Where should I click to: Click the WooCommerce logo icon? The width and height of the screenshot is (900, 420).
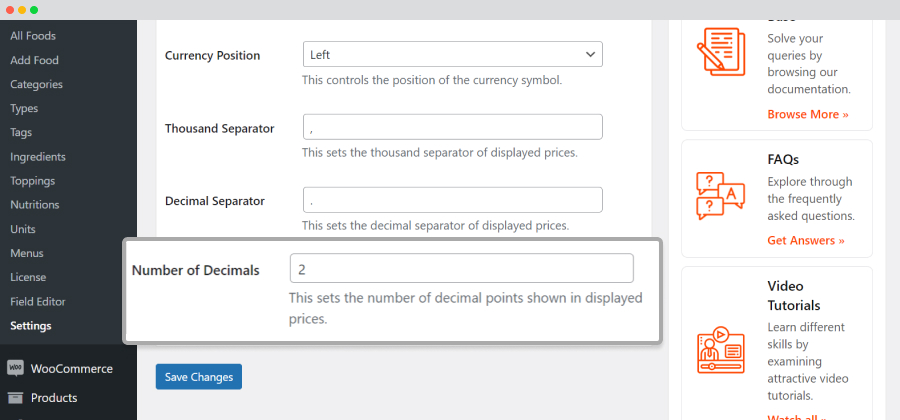pyautogui.click(x=15, y=368)
